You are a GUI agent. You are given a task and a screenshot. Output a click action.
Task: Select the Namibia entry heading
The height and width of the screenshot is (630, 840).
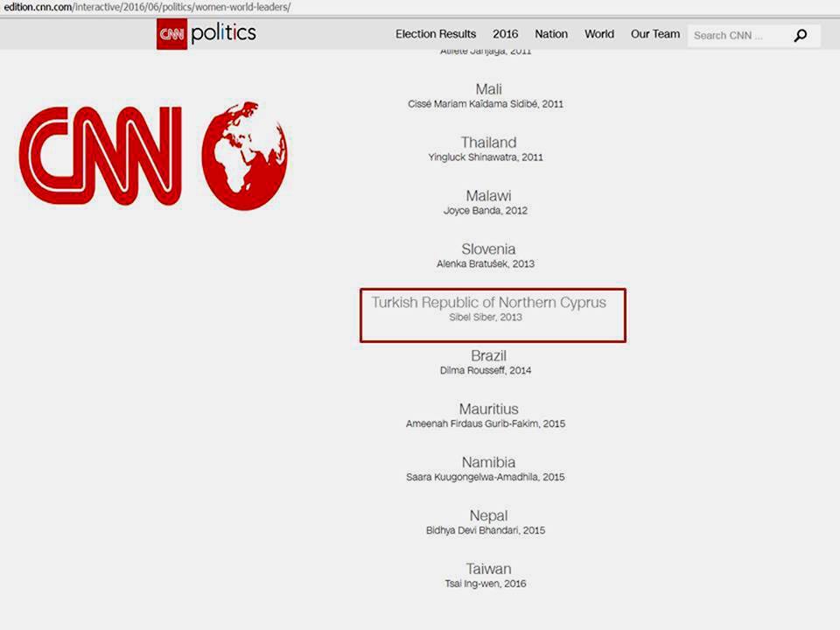point(488,463)
